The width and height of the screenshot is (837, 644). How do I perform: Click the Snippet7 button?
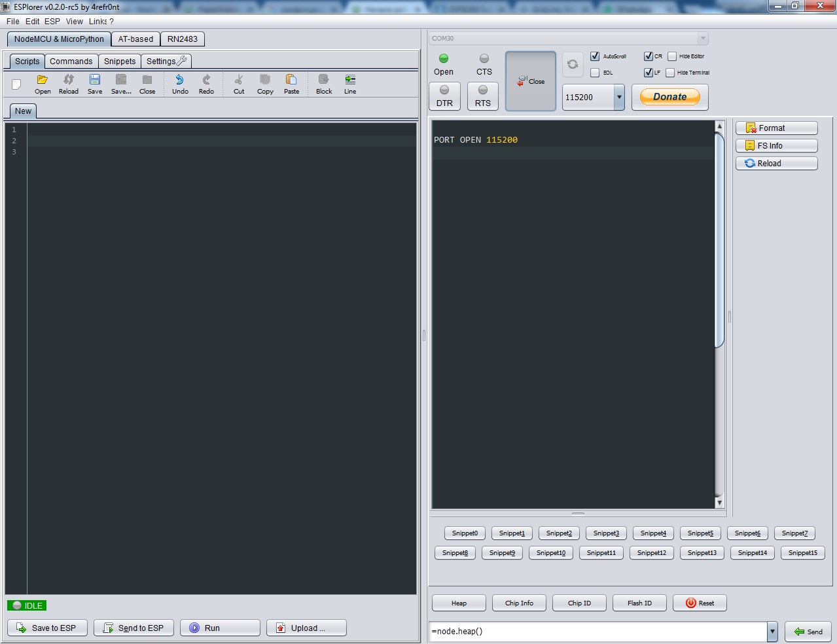794,533
